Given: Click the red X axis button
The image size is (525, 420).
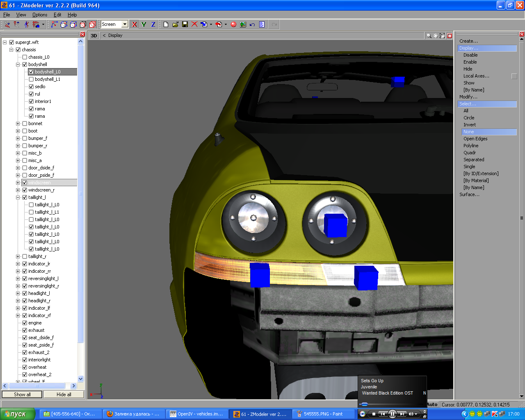Looking at the screenshot, I should tap(134, 25).
